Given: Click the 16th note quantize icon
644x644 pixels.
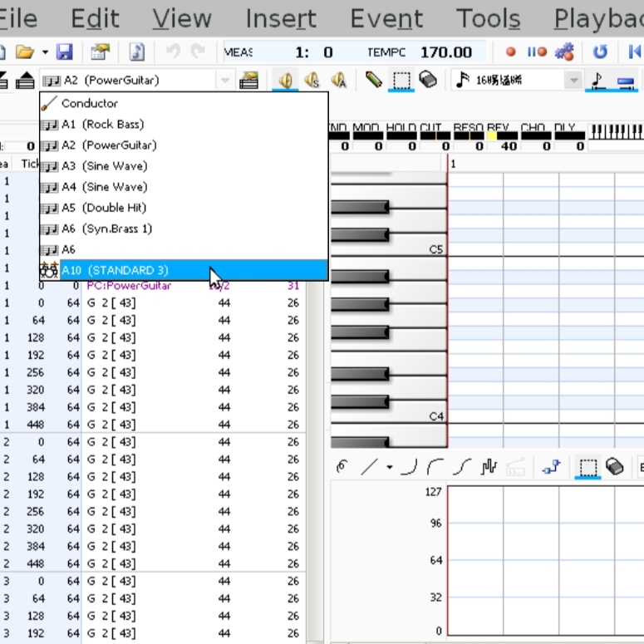Looking at the screenshot, I should (463, 80).
